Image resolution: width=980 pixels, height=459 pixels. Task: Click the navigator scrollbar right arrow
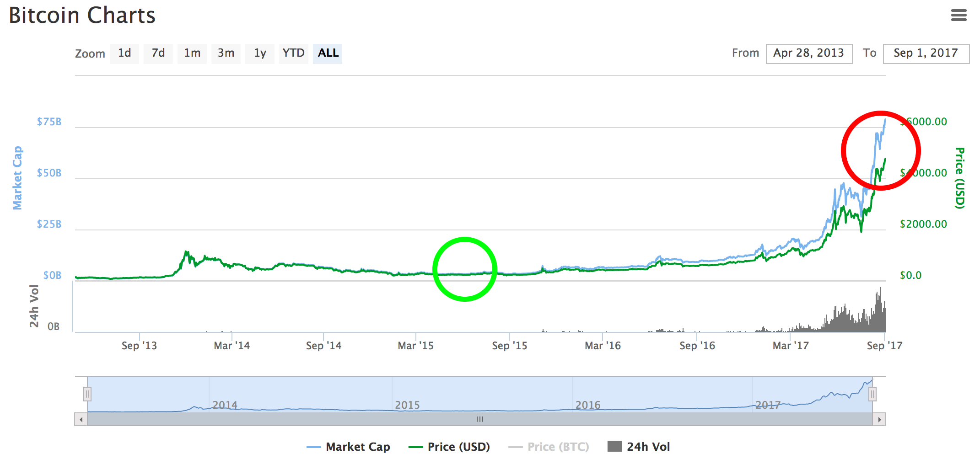tap(879, 419)
